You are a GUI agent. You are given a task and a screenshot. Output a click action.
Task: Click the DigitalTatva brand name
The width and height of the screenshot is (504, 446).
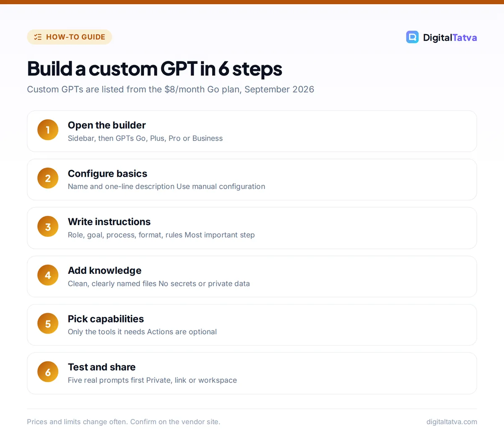click(x=450, y=37)
